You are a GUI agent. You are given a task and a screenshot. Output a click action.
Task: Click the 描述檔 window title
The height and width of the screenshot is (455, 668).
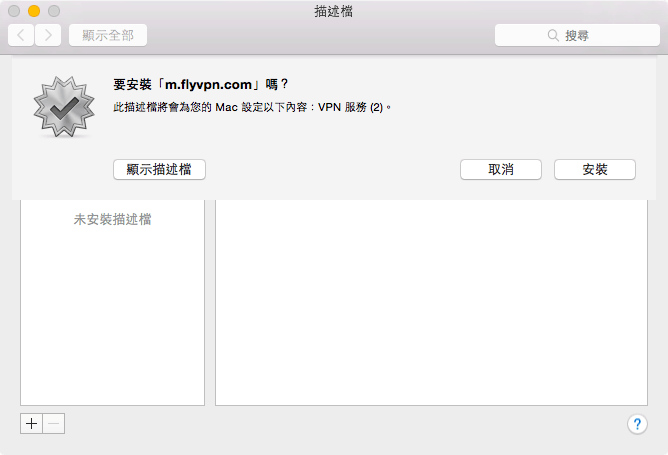coord(332,12)
